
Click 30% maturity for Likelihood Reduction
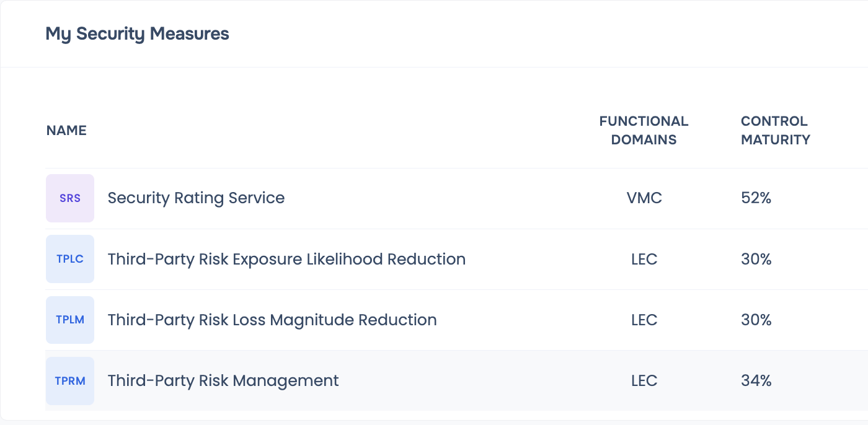(756, 259)
